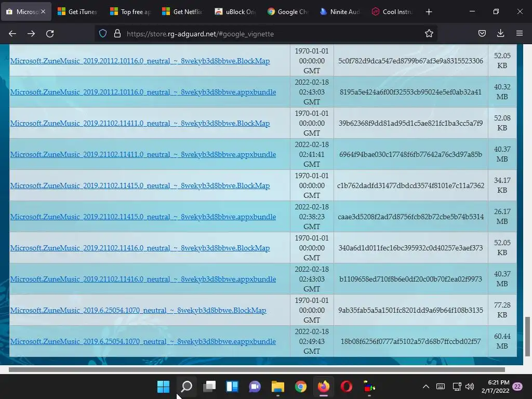The width and height of the screenshot is (532, 399).
Task: Switch to Firefox in the taskbar
Action: [323, 387]
